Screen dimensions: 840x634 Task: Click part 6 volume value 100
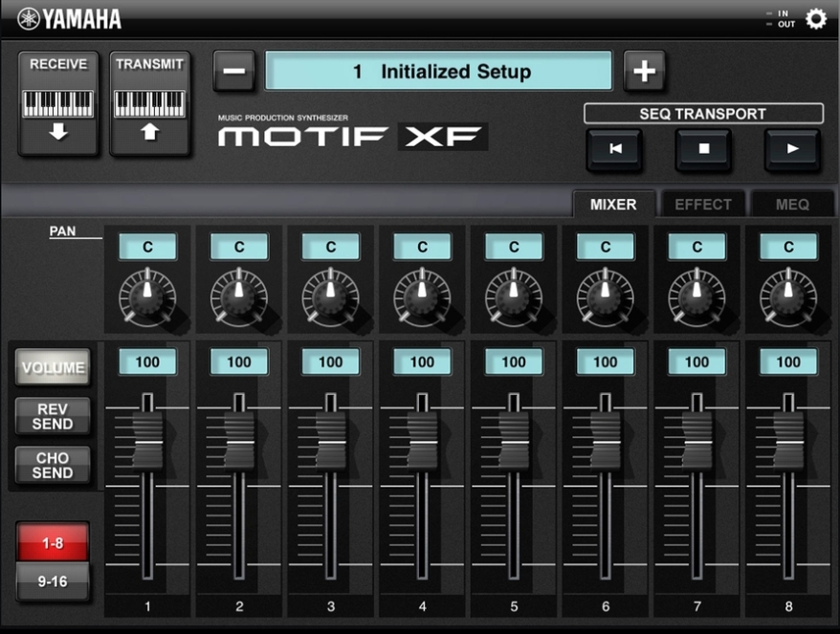[606, 362]
